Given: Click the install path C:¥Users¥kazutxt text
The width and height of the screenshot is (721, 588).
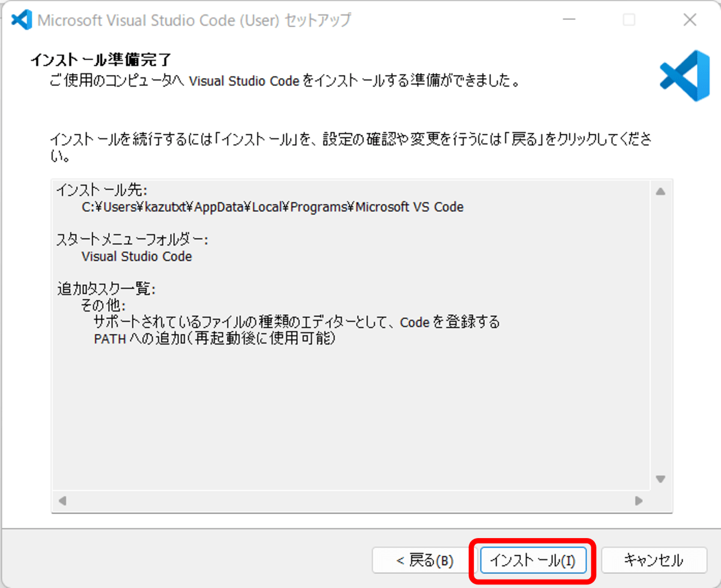Looking at the screenshot, I should click(272, 207).
